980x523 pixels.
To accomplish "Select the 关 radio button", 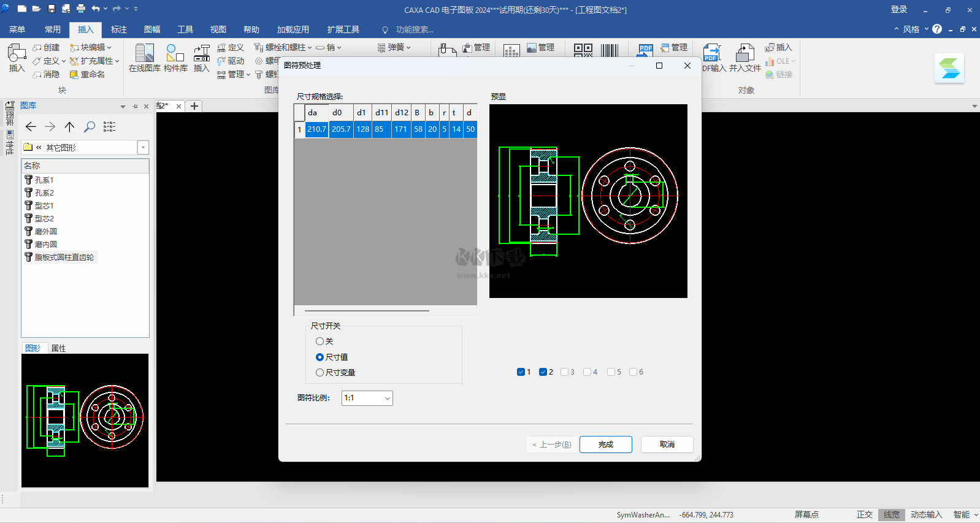I will 320,342.
